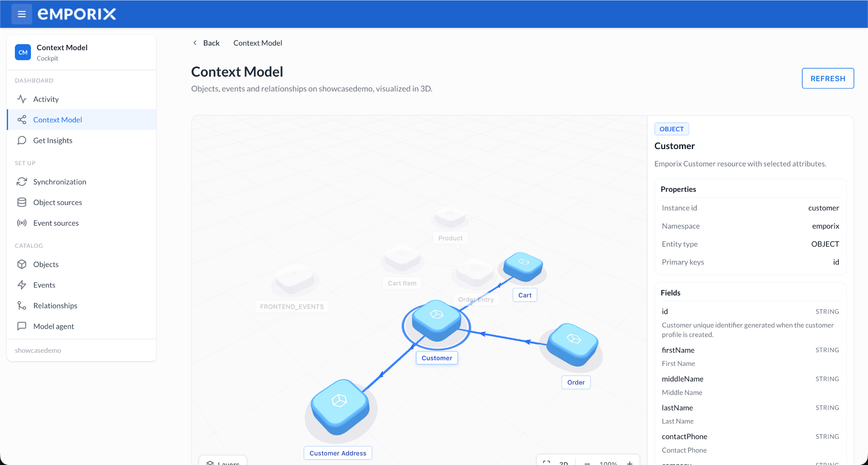868x465 pixels.
Task: Open Get Insights page
Action: [81, 141]
